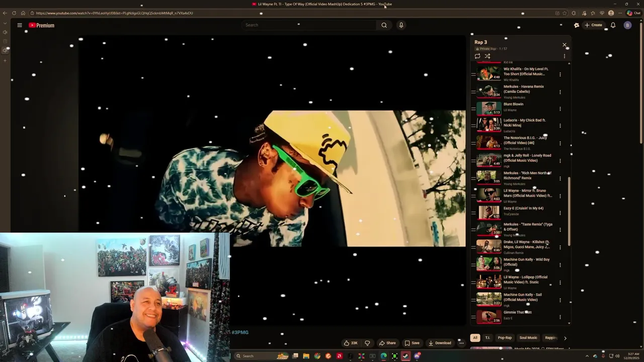Reload the page in browser
The width and height of the screenshot is (644, 362).
[14, 13]
